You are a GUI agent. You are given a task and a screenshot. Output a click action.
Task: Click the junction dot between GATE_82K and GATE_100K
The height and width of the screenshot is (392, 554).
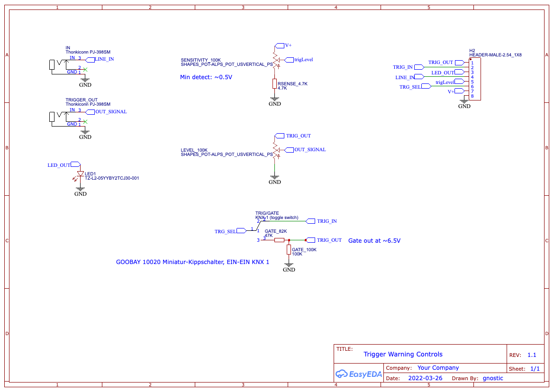pyautogui.click(x=289, y=240)
